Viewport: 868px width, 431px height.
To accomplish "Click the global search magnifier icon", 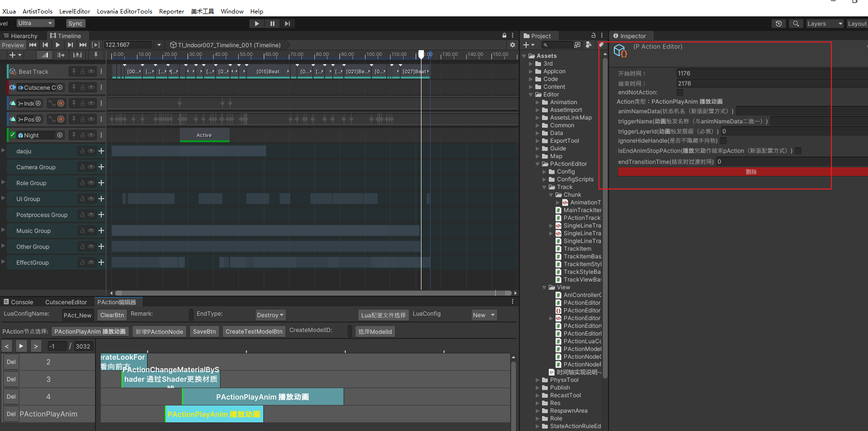I will (x=796, y=24).
